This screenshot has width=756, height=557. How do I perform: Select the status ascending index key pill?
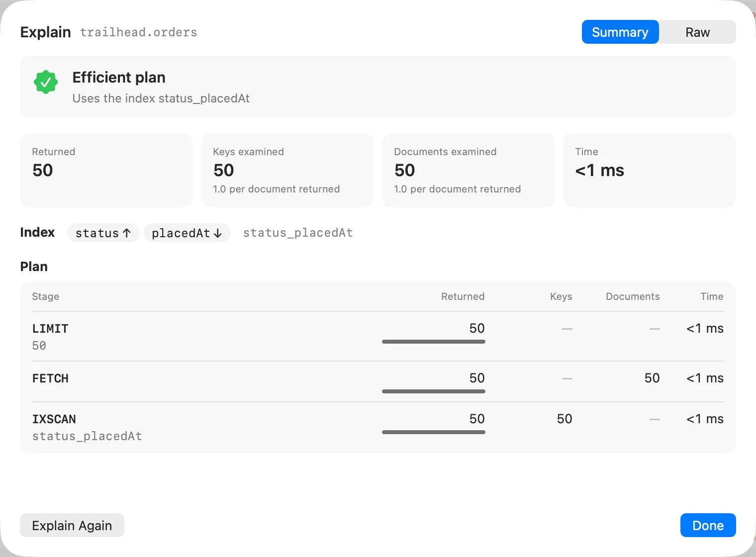point(103,233)
